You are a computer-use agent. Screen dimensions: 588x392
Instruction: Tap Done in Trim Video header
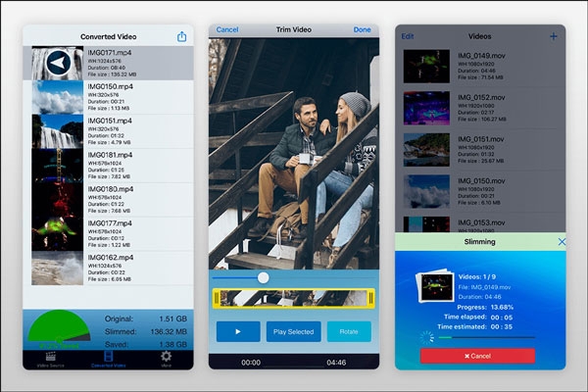[362, 30]
